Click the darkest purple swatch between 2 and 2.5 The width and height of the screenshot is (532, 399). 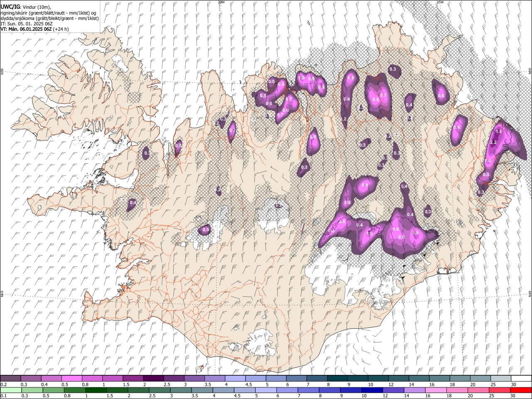[x=153, y=378]
